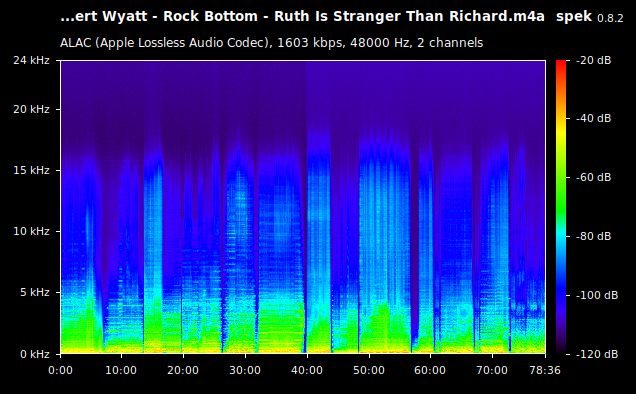Click the -120 dB scale label
This screenshot has width=636, height=394.
(597, 354)
